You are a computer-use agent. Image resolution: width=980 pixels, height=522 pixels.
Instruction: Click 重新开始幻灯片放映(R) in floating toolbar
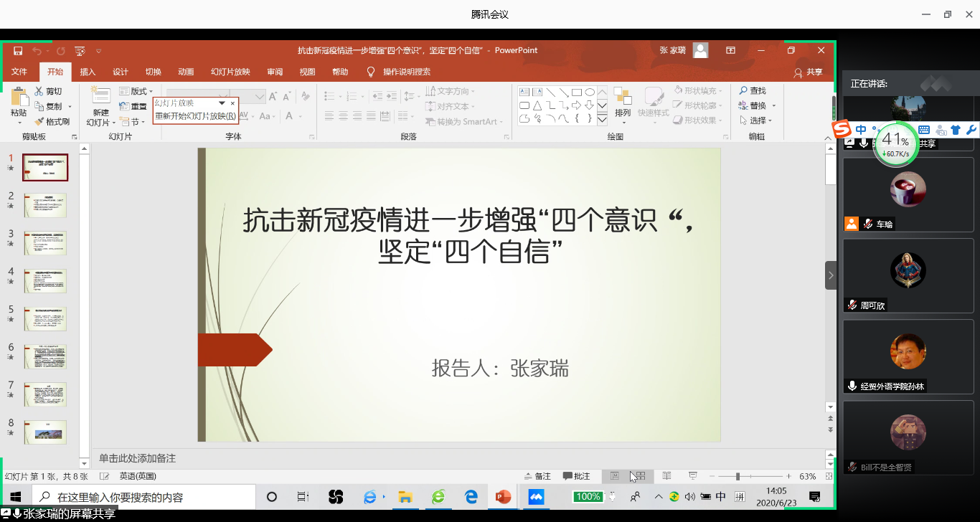(x=195, y=115)
